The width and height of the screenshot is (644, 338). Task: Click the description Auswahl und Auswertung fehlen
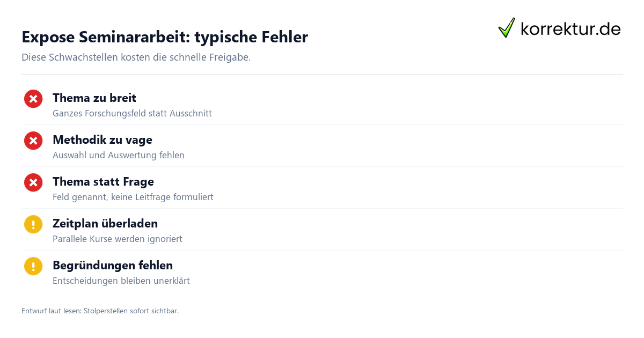119,156
